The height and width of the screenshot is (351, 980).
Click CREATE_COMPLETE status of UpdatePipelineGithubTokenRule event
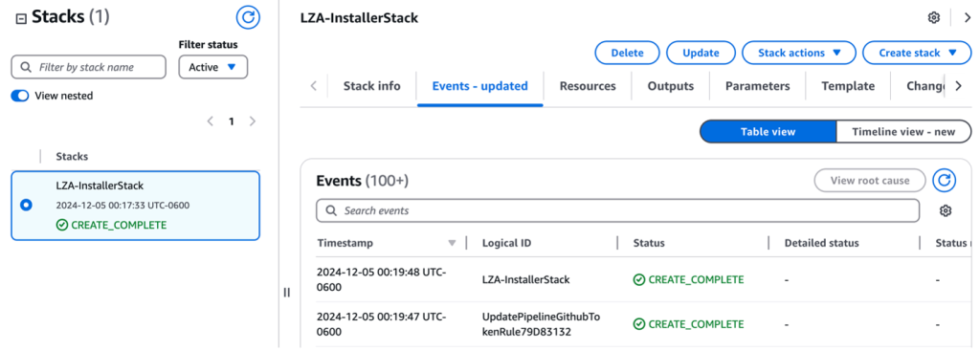pyautogui.click(x=689, y=324)
